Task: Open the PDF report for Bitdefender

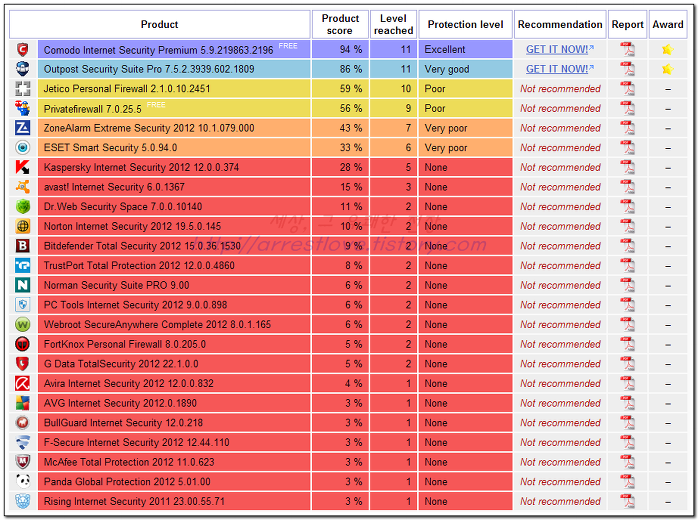Action: 628,246
